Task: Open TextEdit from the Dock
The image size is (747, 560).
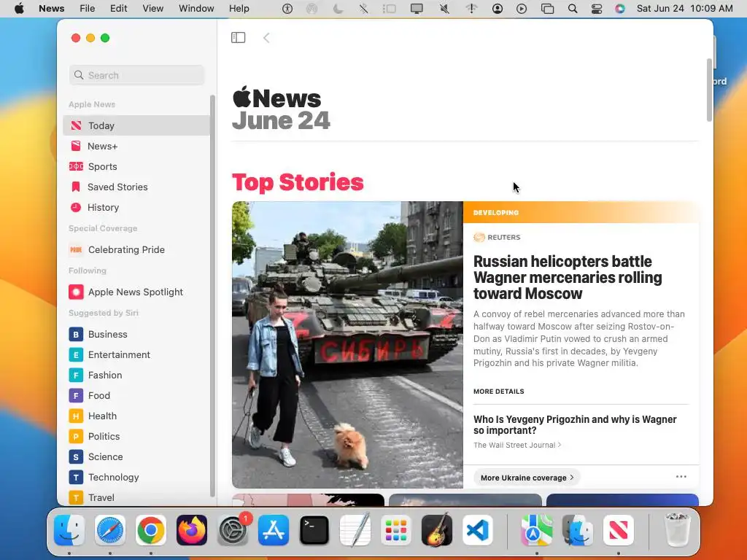Action: tap(355, 530)
